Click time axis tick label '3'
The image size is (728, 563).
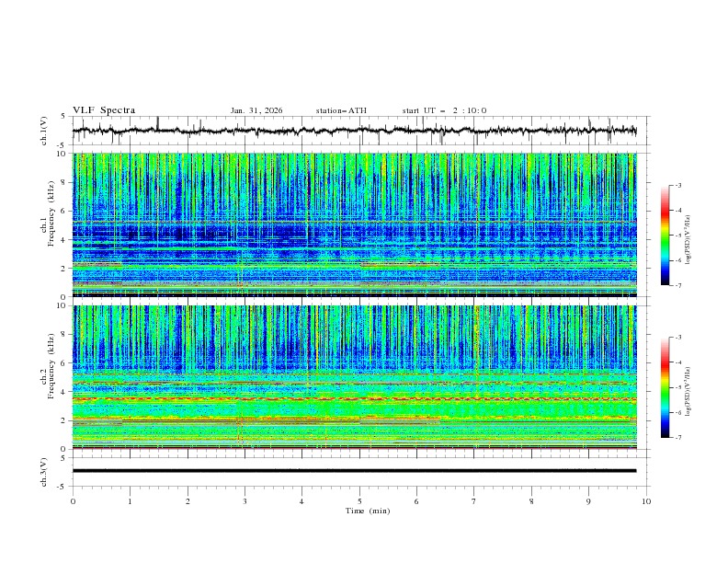[x=245, y=501]
